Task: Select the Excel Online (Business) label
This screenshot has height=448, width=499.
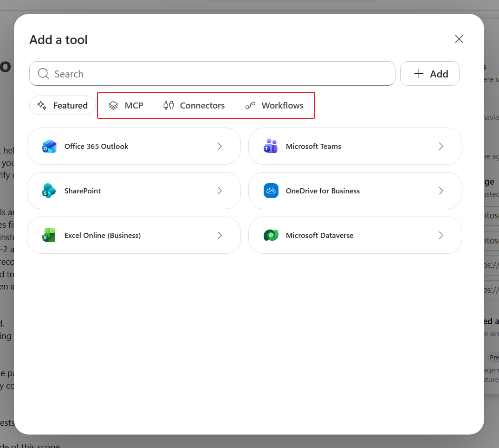Action: tap(103, 235)
